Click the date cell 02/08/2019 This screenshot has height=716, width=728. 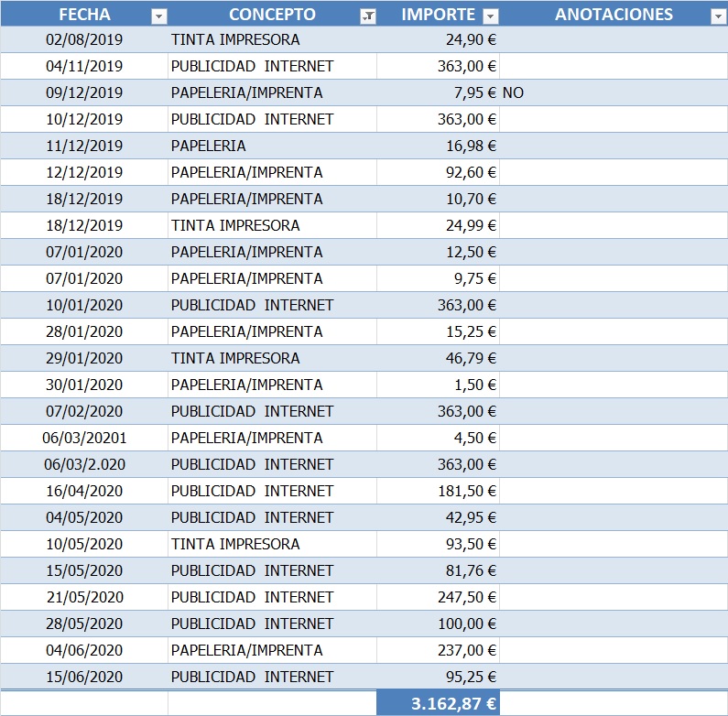click(x=84, y=40)
